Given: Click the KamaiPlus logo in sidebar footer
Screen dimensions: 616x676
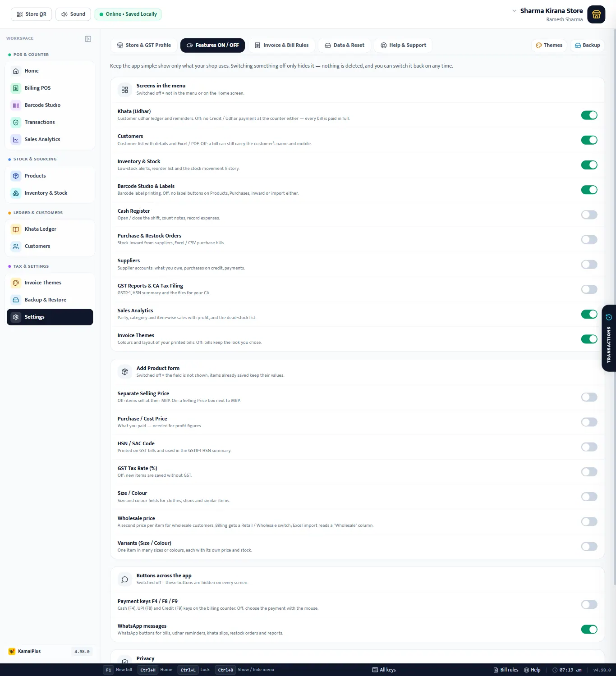Looking at the screenshot, I should pos(12,651).
